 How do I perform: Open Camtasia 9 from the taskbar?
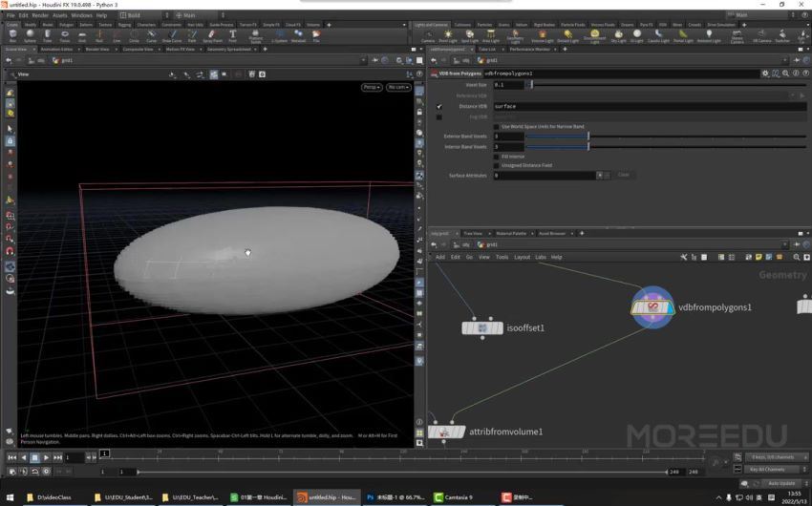coord(454,497)
